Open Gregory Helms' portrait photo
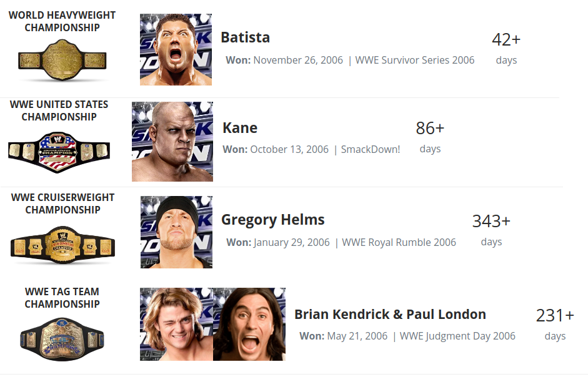The image size is (588, 377). pyautogui.click(x=176, y=232)
